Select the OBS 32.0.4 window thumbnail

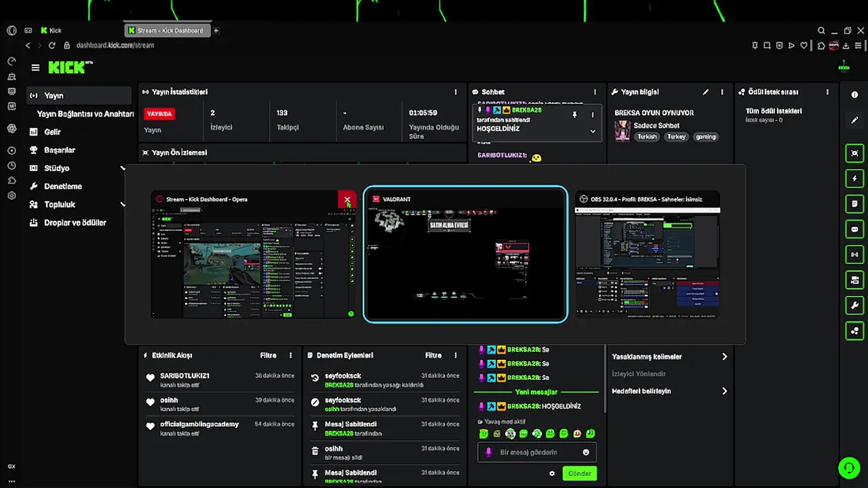648,254
